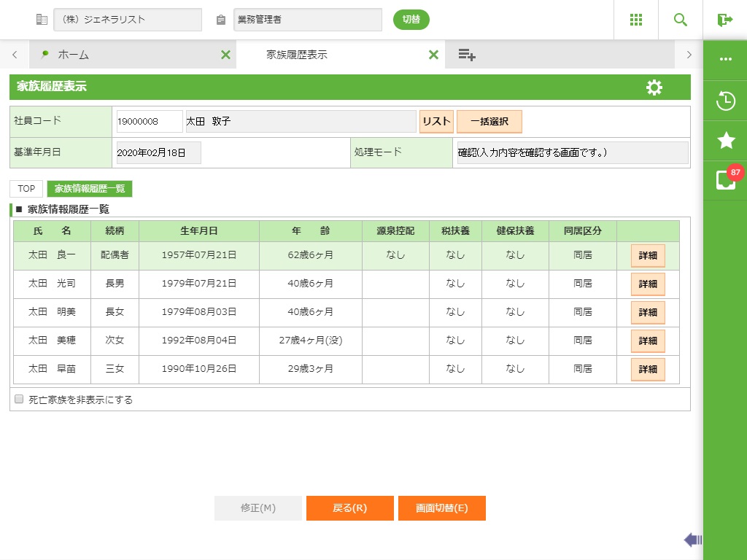The width and height of the screenshot is (747, 560).
Task: Close the 家族履歴表示 tab
Action: click(433, 55)
